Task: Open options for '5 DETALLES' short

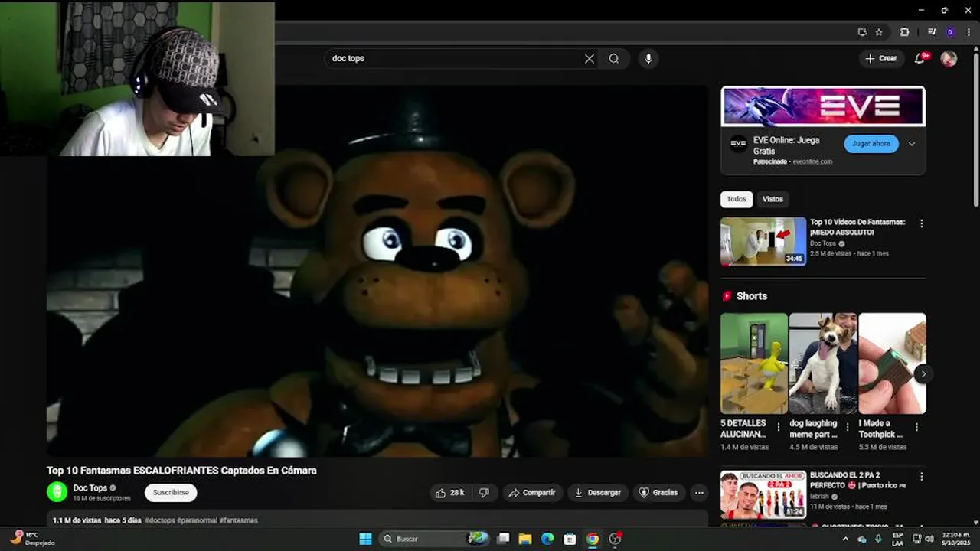Action: pos(779,427)
